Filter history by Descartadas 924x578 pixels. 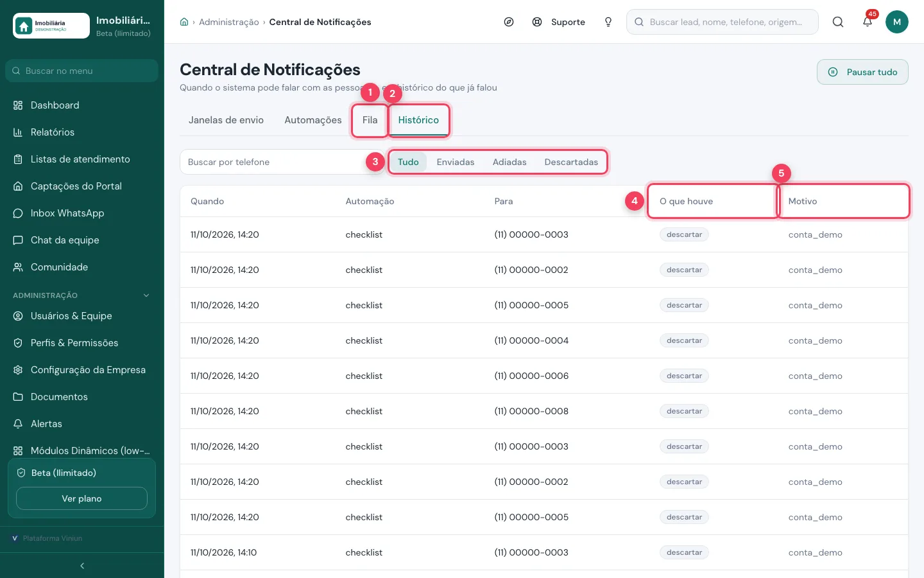[x=571, y=162]
